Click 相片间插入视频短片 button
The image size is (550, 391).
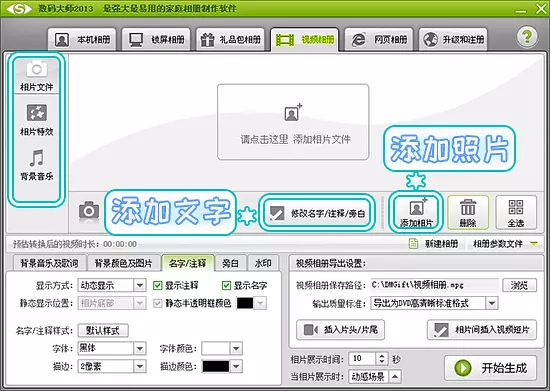click(482, 330)
